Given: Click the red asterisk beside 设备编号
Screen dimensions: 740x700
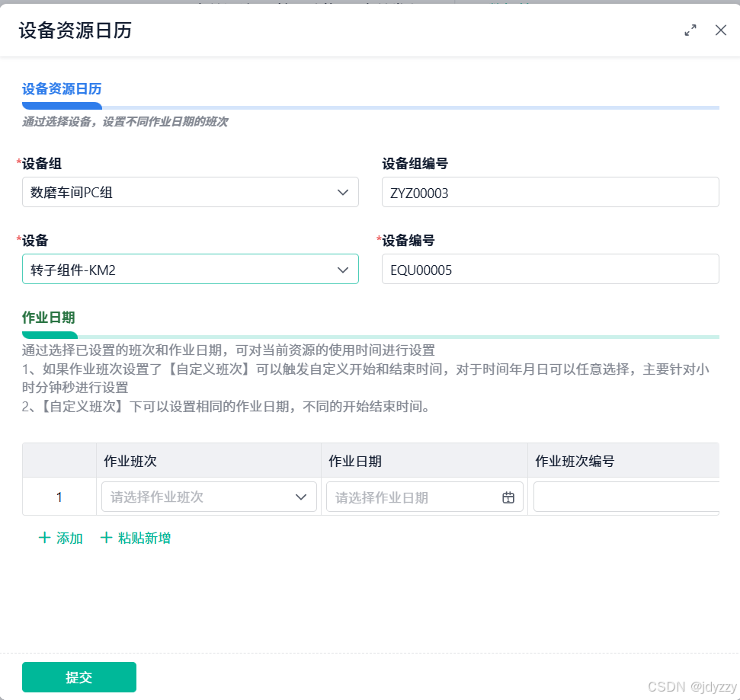Looking at the screenshot, I should click(x=380, y=240).
